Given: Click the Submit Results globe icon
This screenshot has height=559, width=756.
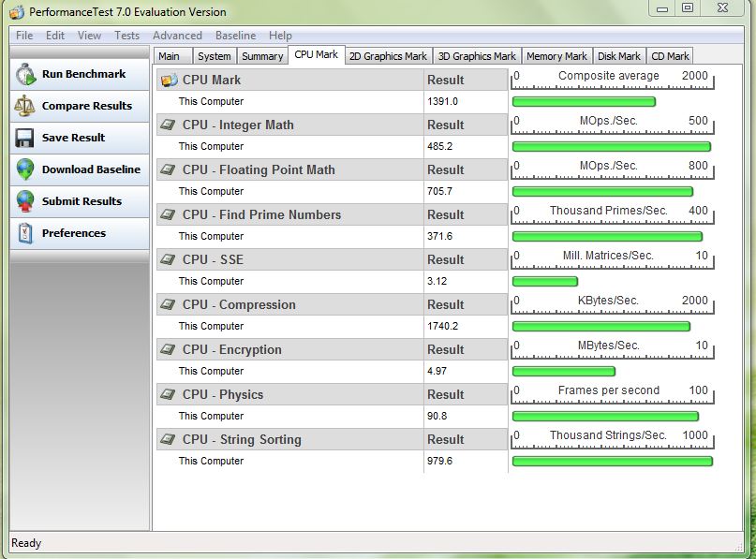Looking at the screenshot, I should [x=25, y=201].
